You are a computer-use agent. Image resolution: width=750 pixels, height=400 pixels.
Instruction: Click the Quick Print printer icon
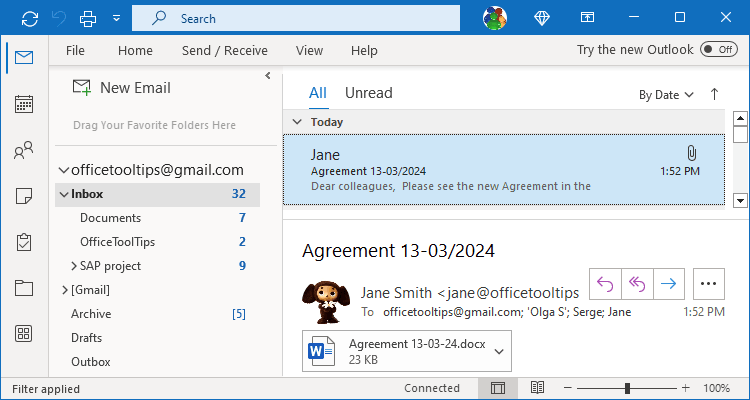(88, 19)
